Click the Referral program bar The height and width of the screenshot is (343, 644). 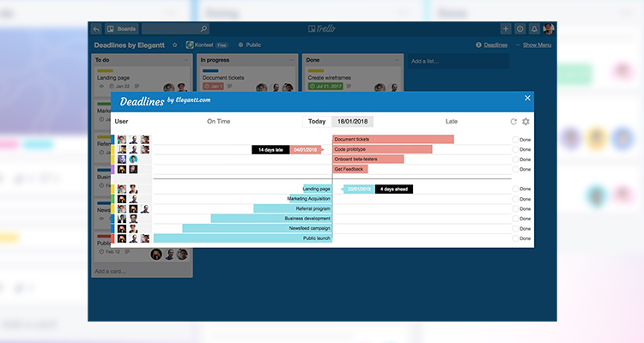coord(293,209)
